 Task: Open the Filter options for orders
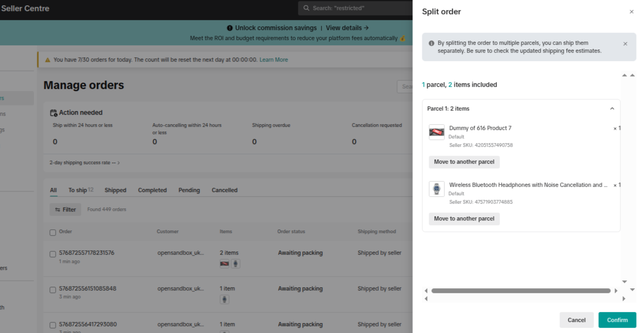[x=66, y=209]
